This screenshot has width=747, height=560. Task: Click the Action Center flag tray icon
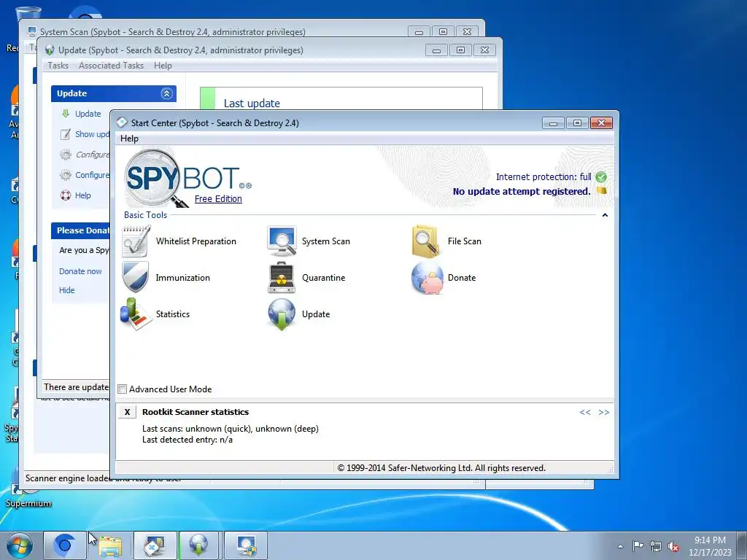[x=638, y=545]
